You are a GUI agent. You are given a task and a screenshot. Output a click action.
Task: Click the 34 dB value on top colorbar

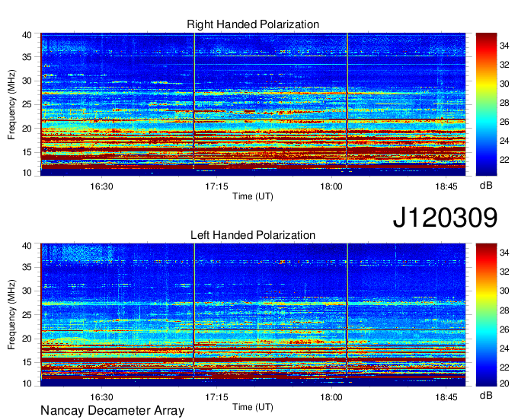click(504, 46)
